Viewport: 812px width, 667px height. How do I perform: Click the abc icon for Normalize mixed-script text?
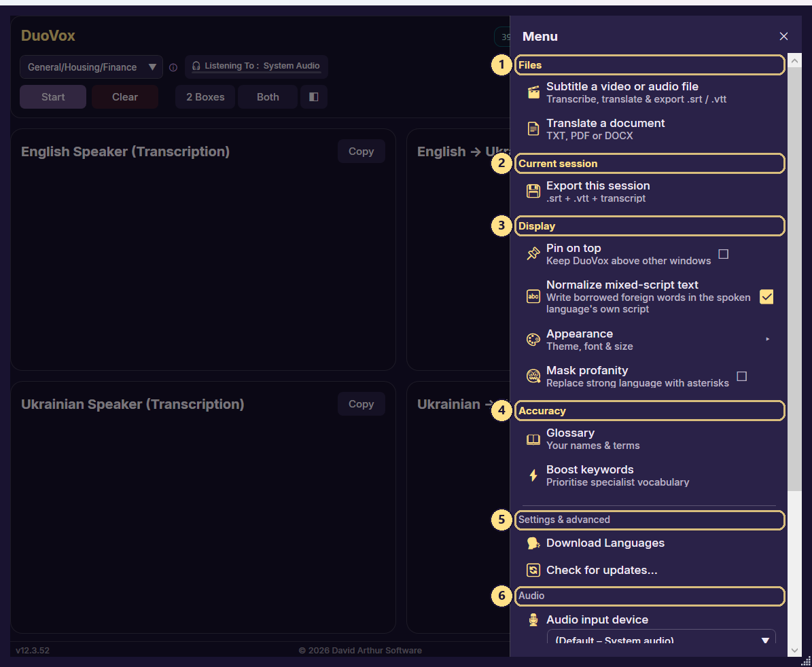(x=533, y=297)
